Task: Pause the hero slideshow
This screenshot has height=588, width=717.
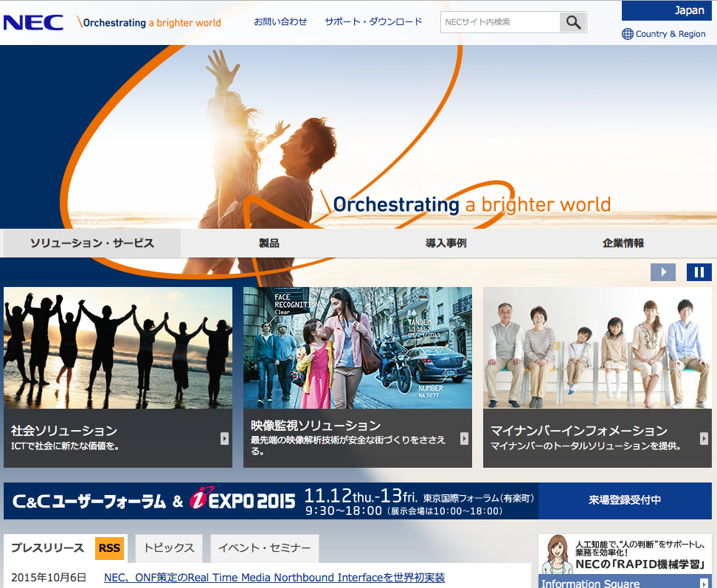Action: click(x=699, y=272)
